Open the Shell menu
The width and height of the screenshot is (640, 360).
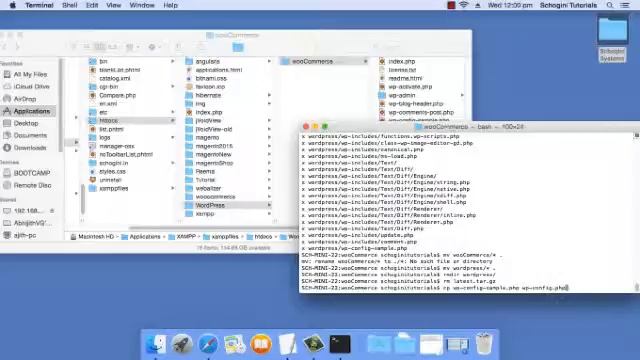pos(69,5)
